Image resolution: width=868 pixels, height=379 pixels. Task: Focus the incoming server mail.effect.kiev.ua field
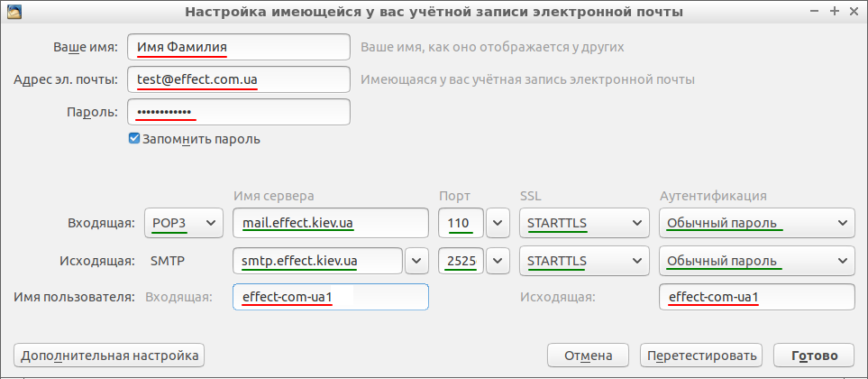point(331,223)
